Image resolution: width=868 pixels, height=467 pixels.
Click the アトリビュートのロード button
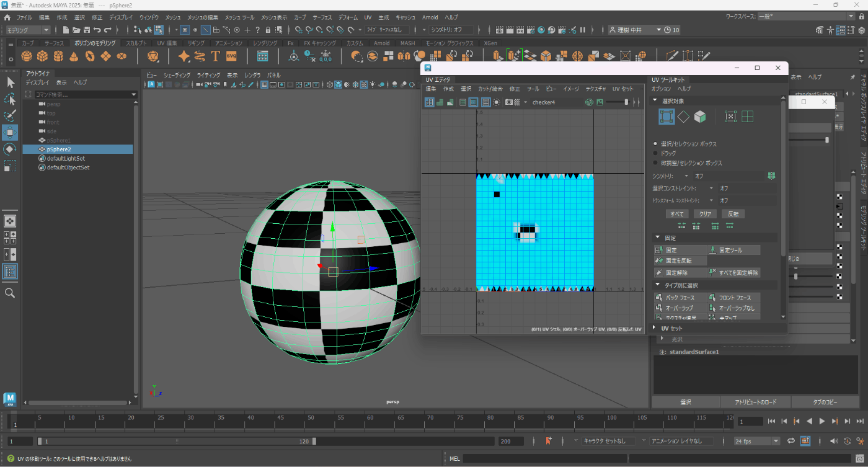point(755,402)
